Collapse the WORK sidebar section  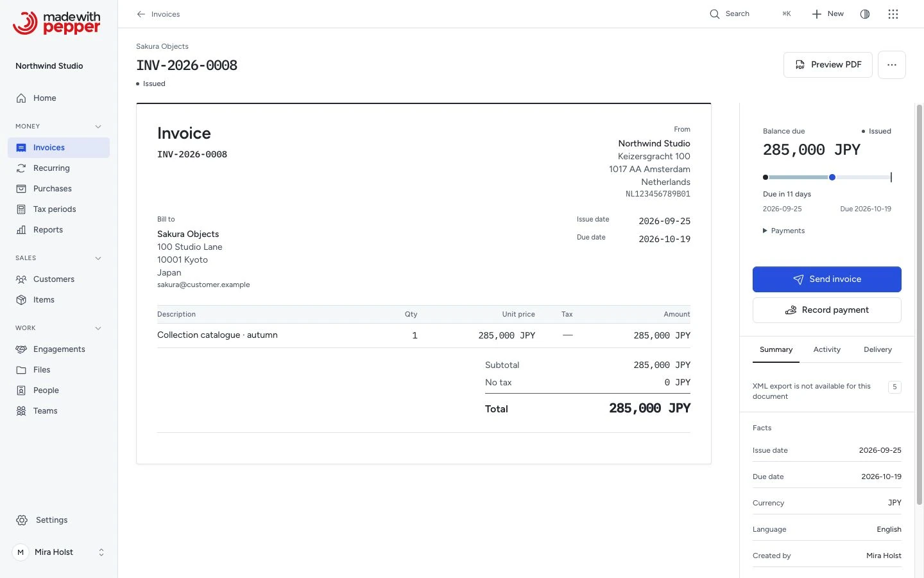[98, 328]
